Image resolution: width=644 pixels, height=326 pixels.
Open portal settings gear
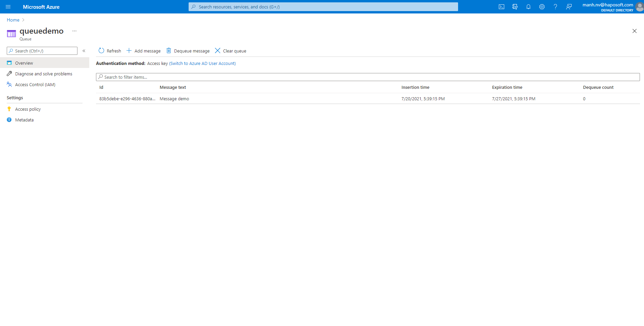542,7
